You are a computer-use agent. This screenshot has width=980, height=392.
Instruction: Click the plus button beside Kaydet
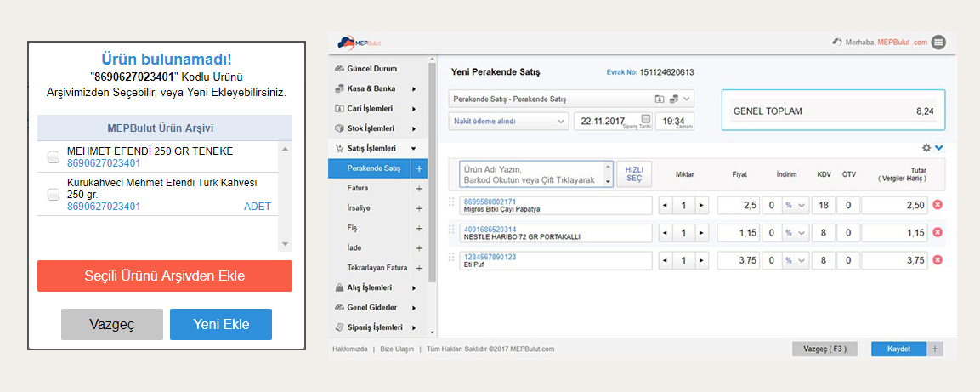[x=936, y=349]
